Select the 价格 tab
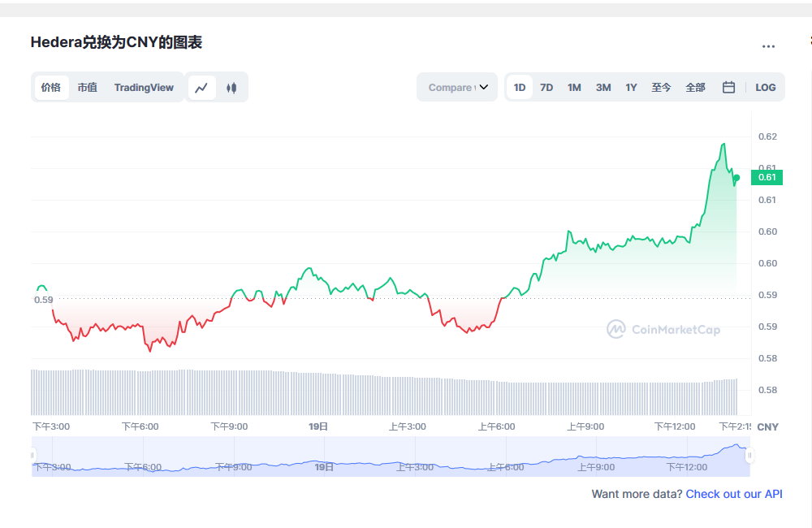Viewport: 812px width, 528px height. tap(50, 88)
